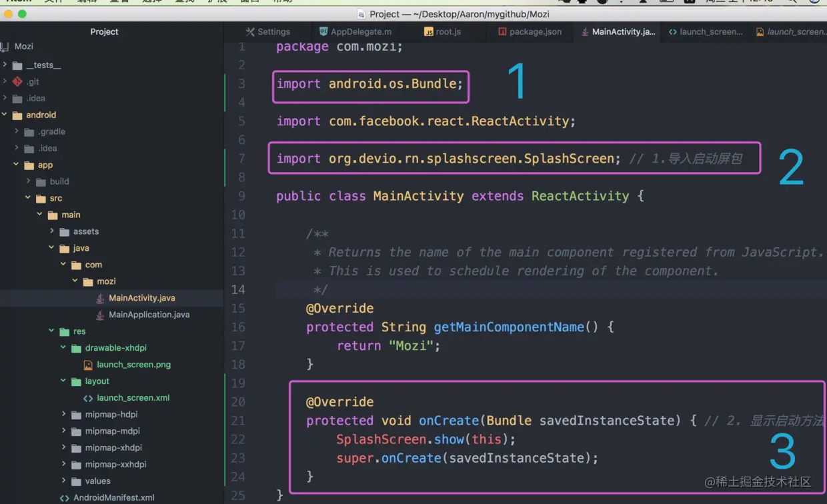Viewport: 827px width, 504px height.
Task: Open launch_screen.png in the tree
Action: tap(133, 365)
